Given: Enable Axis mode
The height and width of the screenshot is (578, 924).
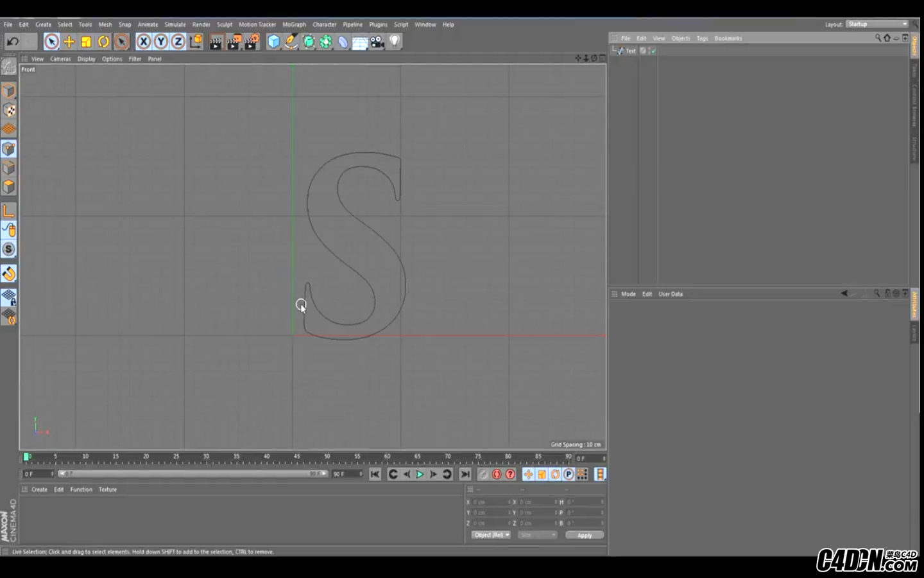Looking at the screenshot, I should click(9, 211).
